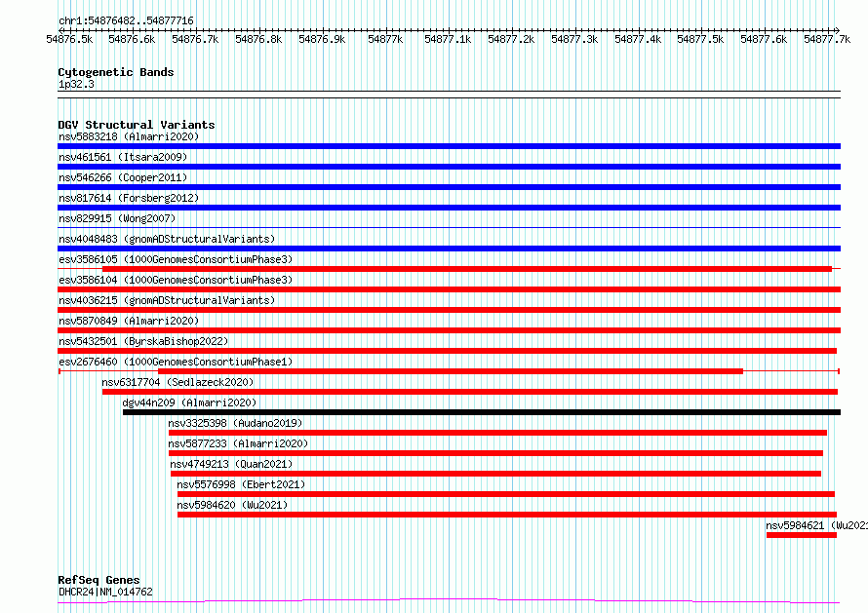
Task: Select the blue bar under nsv817614
Action: tap(449, 208)
